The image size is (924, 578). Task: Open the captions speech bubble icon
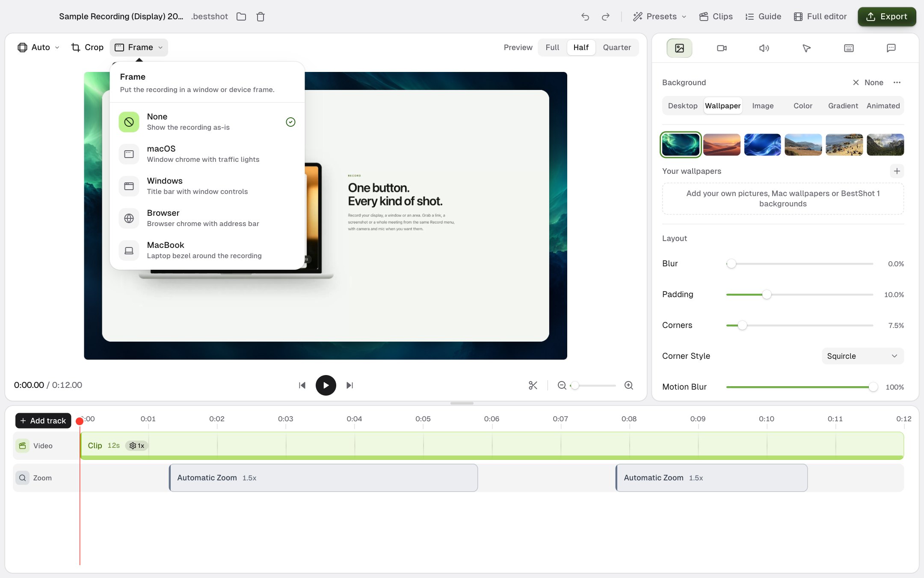pyautogui.click(x=891, y=48)
